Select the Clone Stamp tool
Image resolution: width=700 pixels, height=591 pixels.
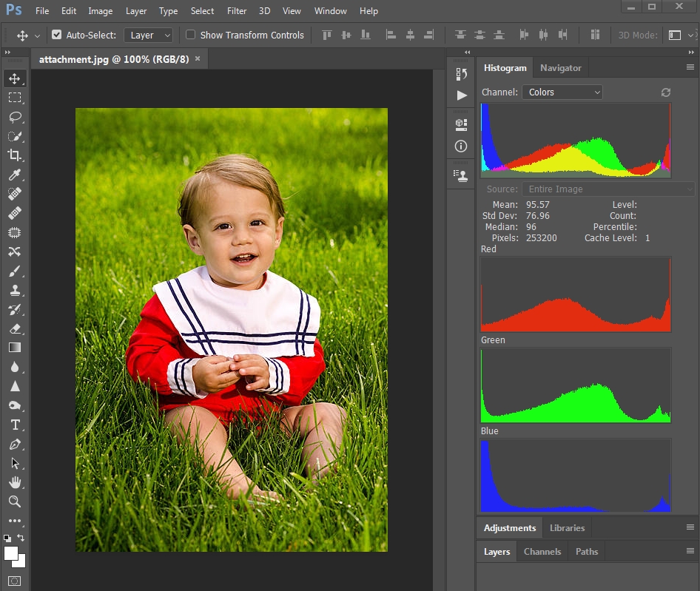tap(15, 290)
